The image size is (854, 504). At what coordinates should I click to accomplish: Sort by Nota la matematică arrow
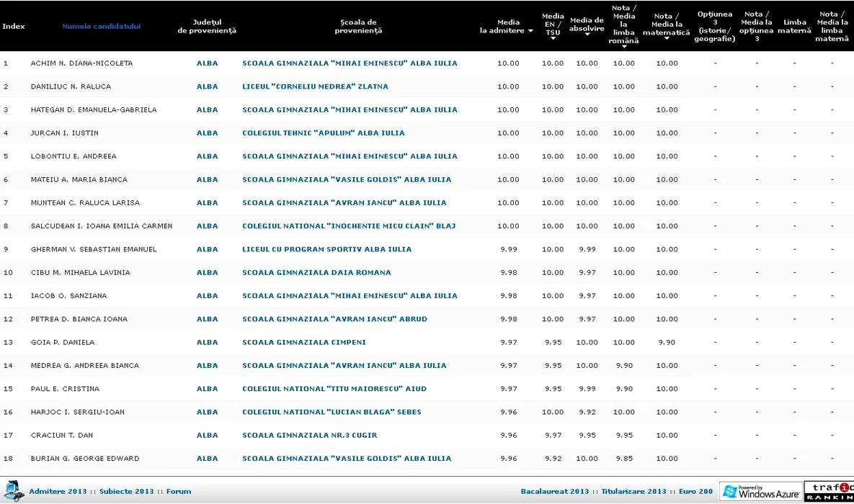pyautogui.click(x=667, y=39)
